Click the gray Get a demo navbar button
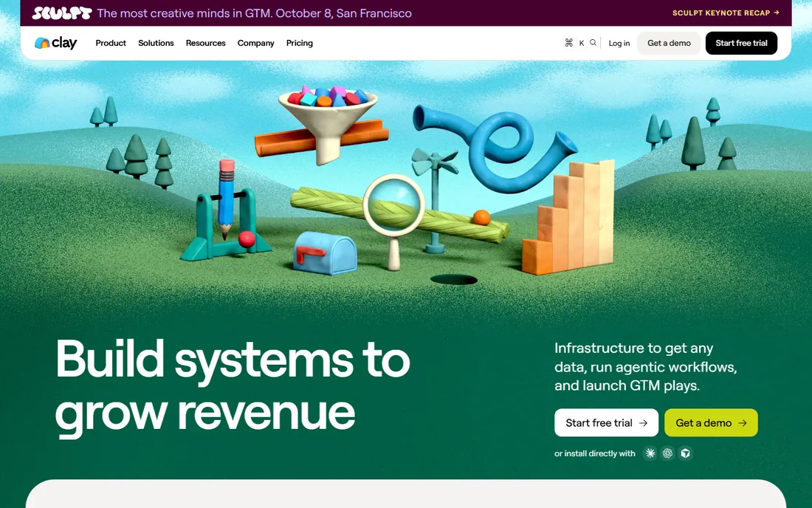Viewport: 812px width, 508px height. (669, 43)
